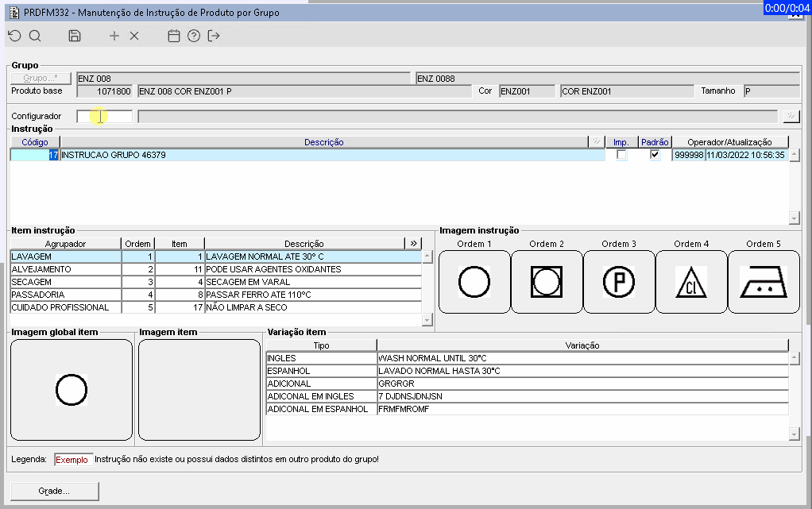Click the Grade... button
The height and width of the screenshot is (509, 812).
[x=54, y=491]
